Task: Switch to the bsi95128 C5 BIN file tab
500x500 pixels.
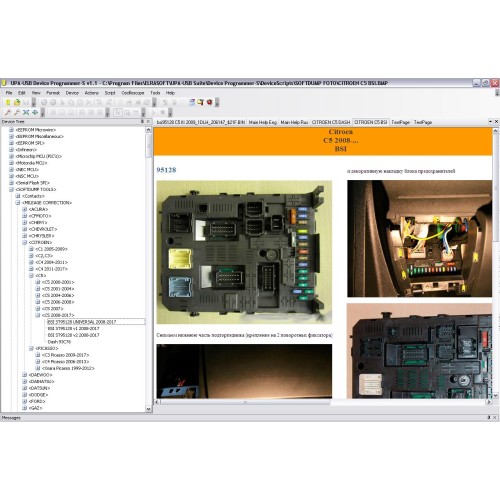Action: coord(201,122)
